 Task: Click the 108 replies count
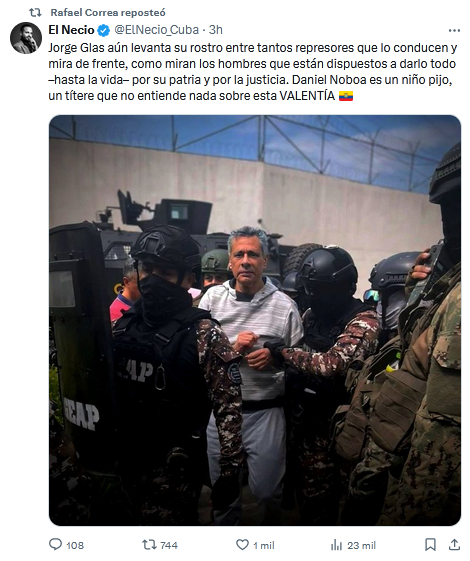pyautogui.click(x=75, y=545)
